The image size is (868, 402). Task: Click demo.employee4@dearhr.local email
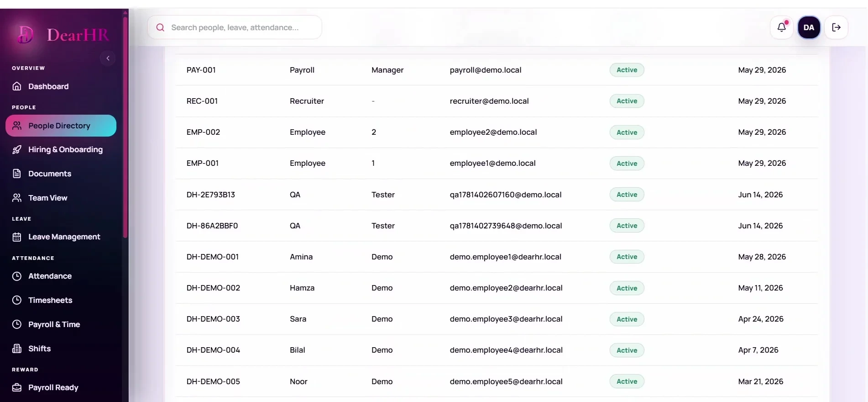point(506,350)
